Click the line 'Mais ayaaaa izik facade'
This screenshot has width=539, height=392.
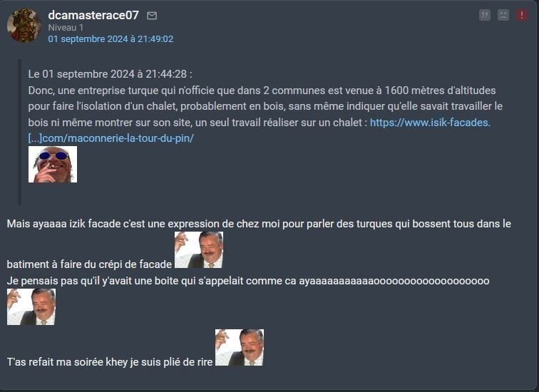(x=259, y=224)
